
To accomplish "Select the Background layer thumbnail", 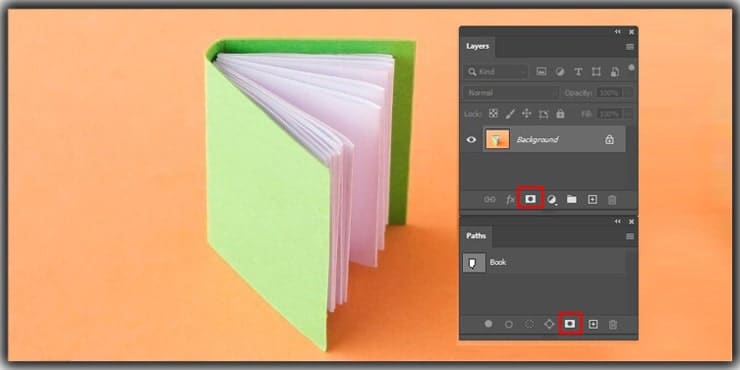I will point(497,139).
